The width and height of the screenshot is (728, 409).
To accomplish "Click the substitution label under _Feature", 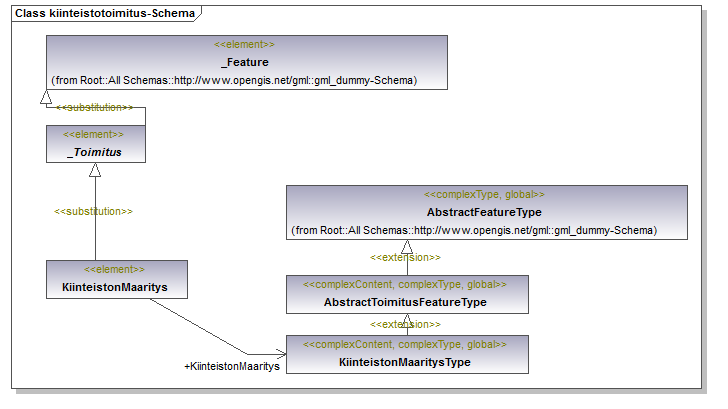I will [94, 107].
